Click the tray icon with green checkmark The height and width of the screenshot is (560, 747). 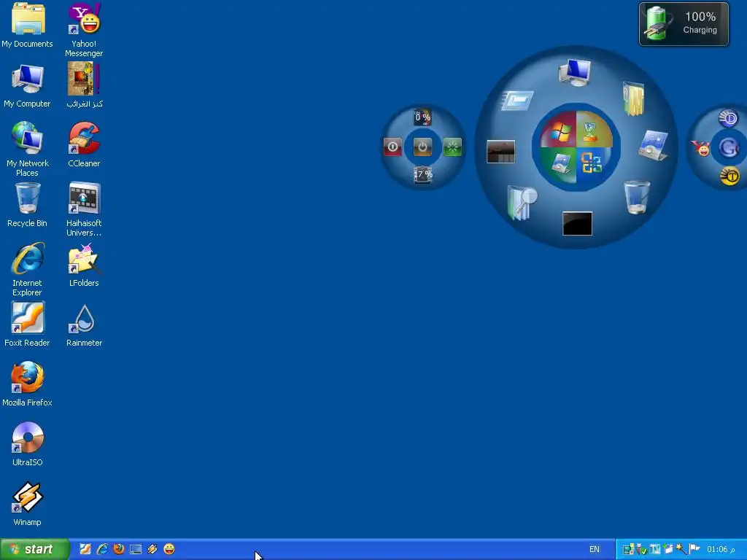[x=641, y=549]
